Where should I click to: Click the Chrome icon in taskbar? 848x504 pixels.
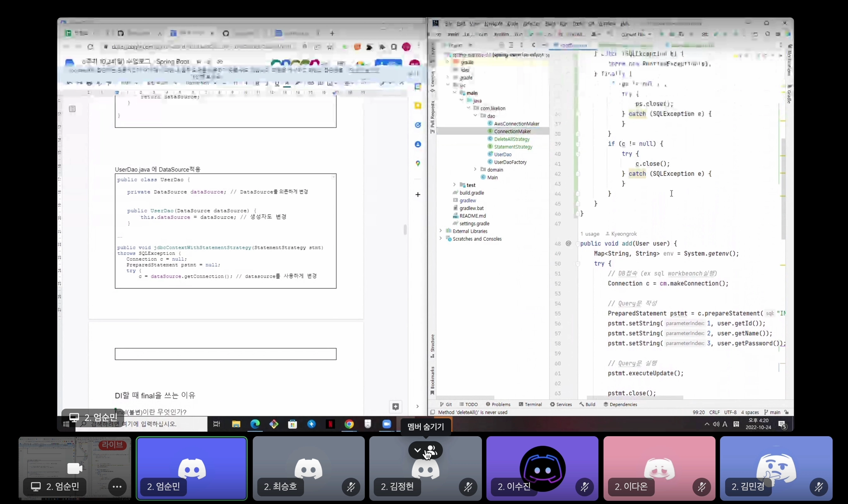pyautogui.click(x=349, y=424)
